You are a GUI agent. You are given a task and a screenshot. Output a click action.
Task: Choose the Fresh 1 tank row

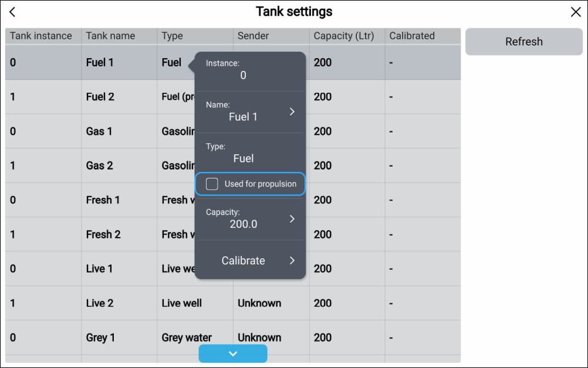pos(103,200)
